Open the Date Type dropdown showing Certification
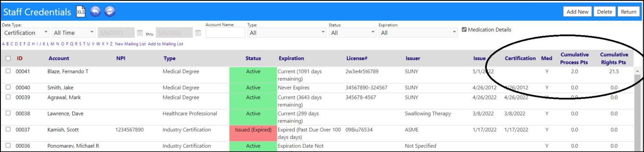This screenshot has width=644, height=152. [x=26, y=33]
